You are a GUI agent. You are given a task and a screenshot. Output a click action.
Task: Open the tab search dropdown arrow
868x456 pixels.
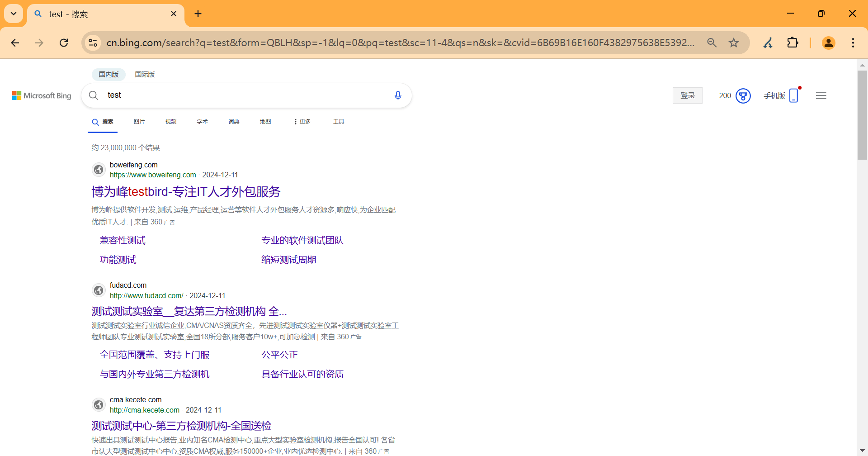[14, 14]
